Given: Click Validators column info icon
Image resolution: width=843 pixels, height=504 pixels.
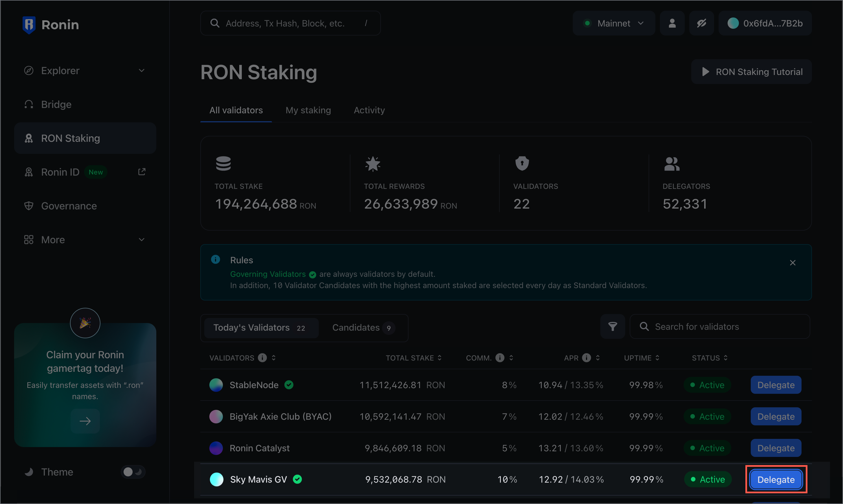Looking at the screenshot, I should pyautogui.click(x=262, y=358).
